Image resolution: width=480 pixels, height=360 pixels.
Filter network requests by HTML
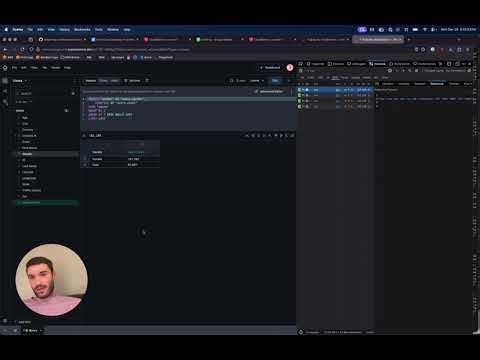point(311,77)
